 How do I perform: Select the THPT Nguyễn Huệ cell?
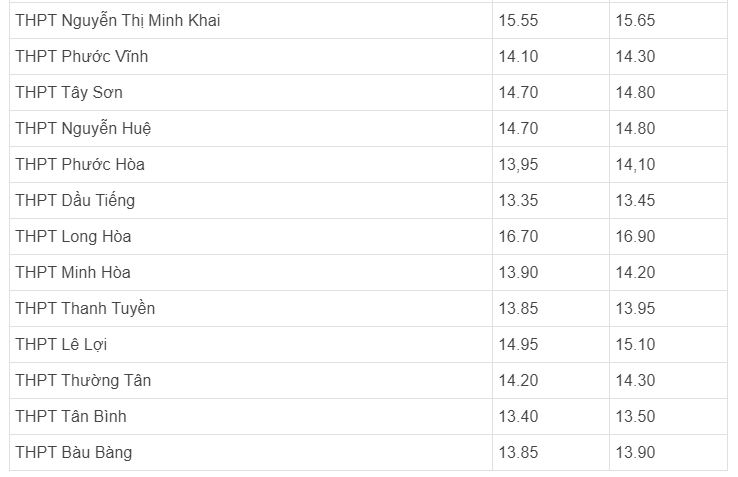(x=83, y=128)
